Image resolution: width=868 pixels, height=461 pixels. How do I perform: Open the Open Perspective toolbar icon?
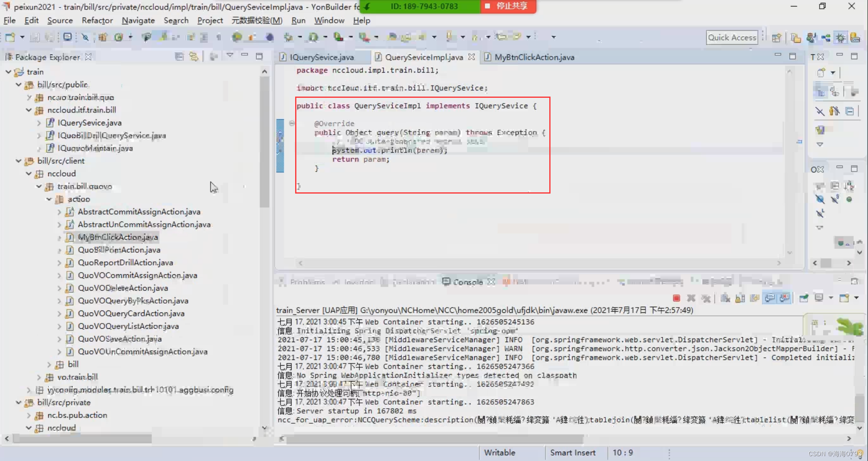[776, 38]
